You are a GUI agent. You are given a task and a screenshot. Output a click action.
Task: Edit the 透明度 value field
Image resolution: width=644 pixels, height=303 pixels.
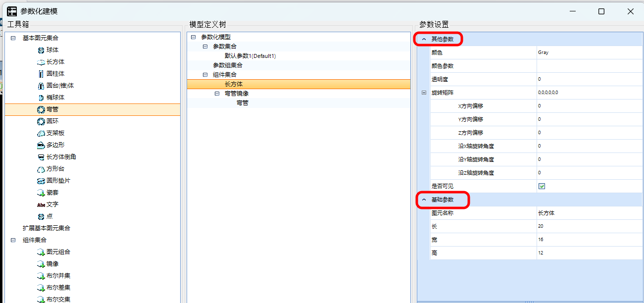click(x=589, y=79)
